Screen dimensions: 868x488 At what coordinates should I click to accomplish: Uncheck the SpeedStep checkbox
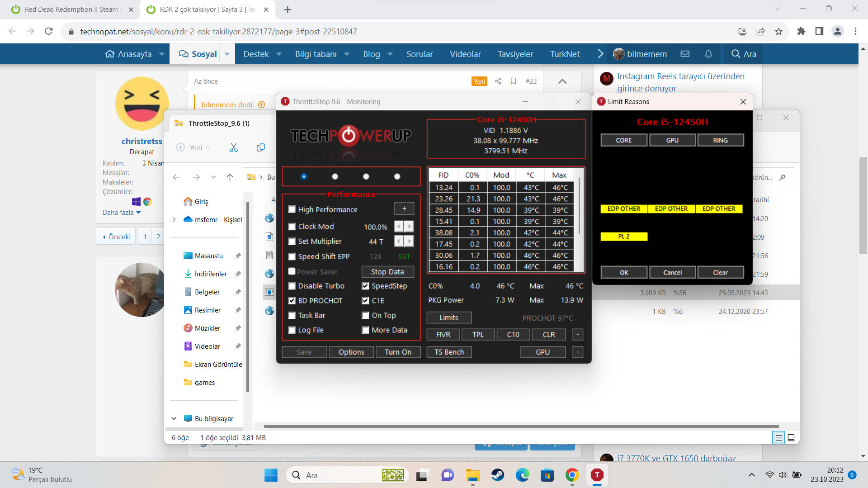365,286
